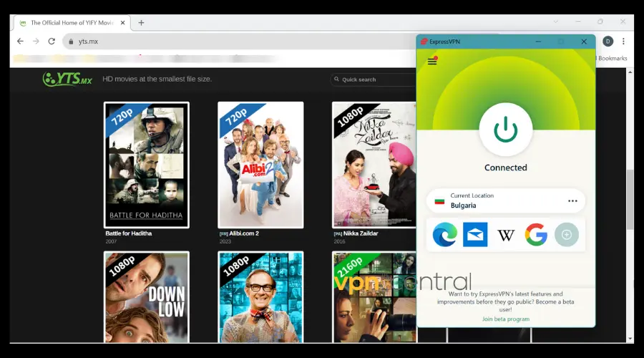Go forward in Chrome browser
The image size is (644, 358).
coord(36,41)
